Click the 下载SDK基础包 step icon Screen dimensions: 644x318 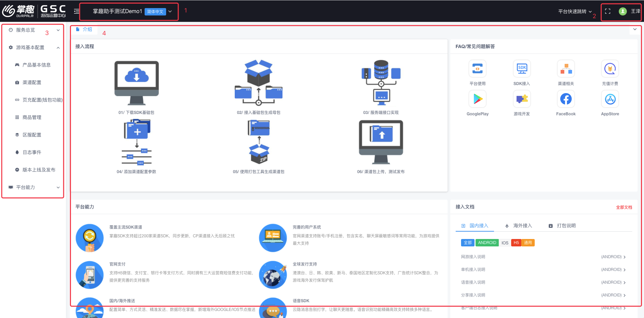click(137, 83)
